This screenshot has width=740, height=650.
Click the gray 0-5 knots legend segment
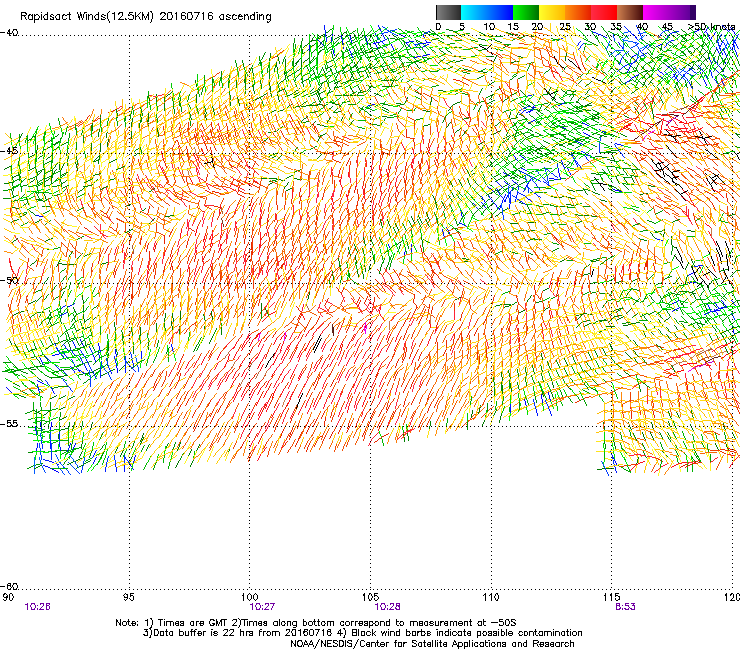tap(448, 12)
